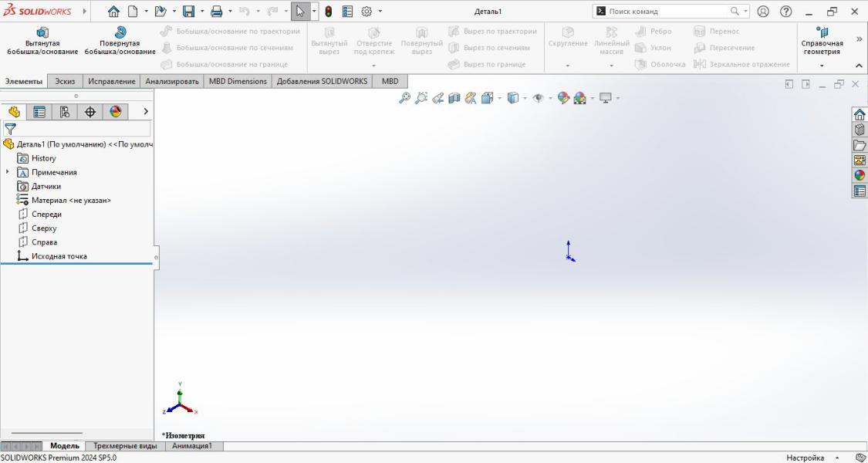Expand the Примечания tree node

(x=8, y=172)
